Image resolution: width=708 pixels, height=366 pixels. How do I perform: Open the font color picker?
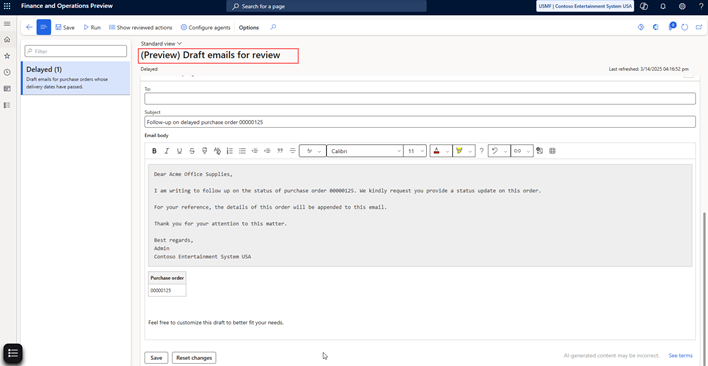(x=441, y=151)
